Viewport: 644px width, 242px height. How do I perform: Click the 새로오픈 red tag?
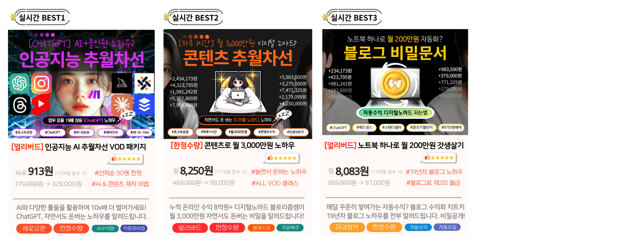34,229
